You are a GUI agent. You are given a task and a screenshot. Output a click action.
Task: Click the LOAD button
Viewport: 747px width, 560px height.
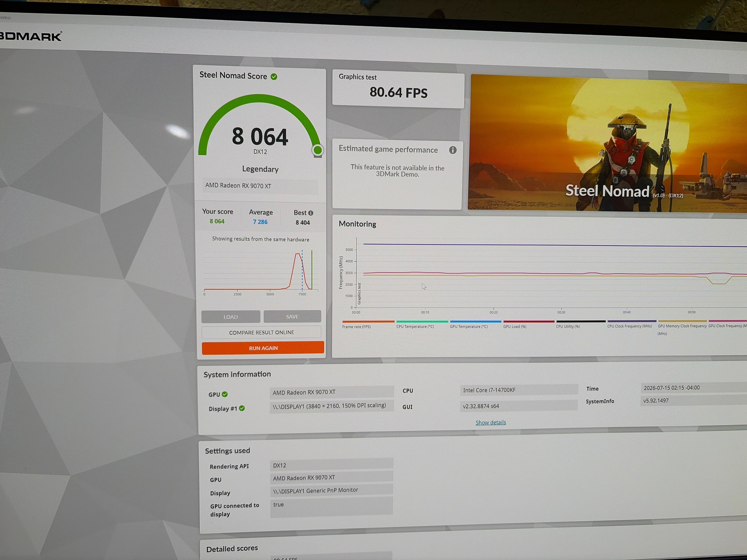[231, 317]
